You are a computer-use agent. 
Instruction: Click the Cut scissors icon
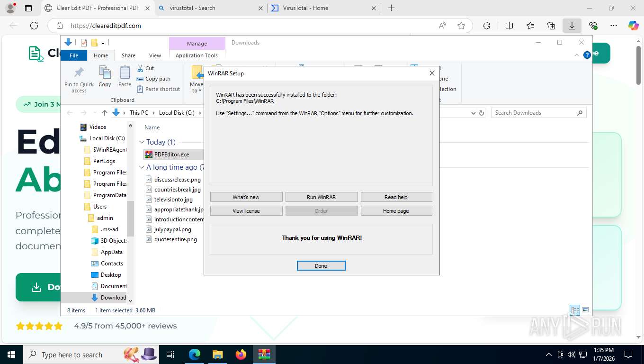pos(140,68)
